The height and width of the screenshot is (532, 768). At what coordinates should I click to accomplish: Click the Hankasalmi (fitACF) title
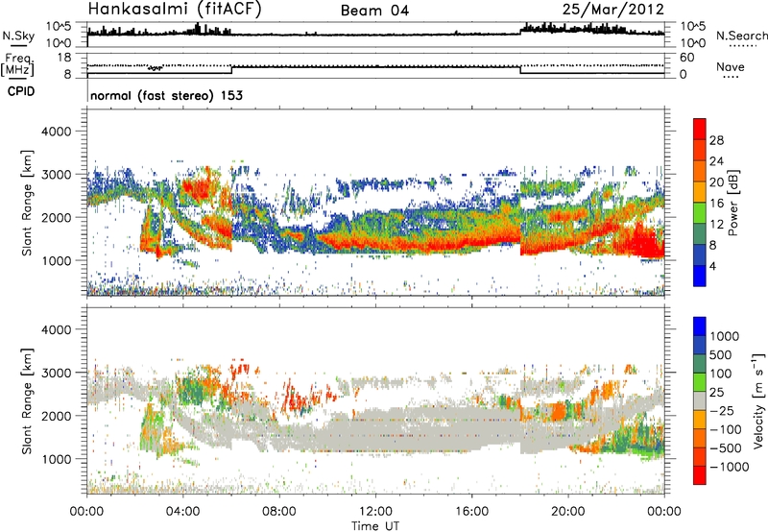(175, 10)
